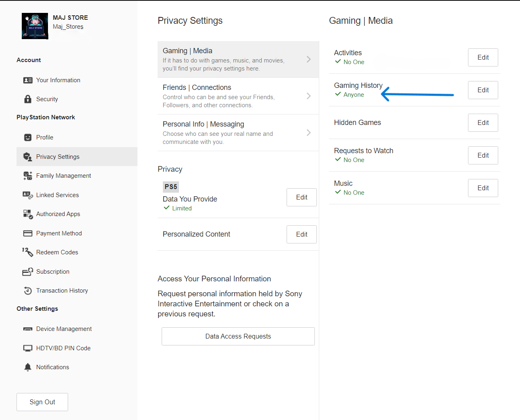520x420 pixels.
Task: Click the Authorized Apps icon
Action: coord(28,214)
